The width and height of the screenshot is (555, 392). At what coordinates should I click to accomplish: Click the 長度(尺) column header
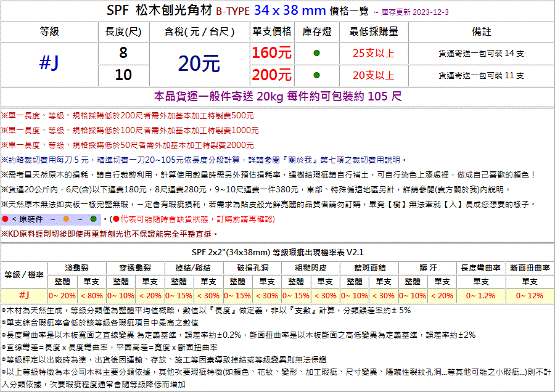(123, 32)
